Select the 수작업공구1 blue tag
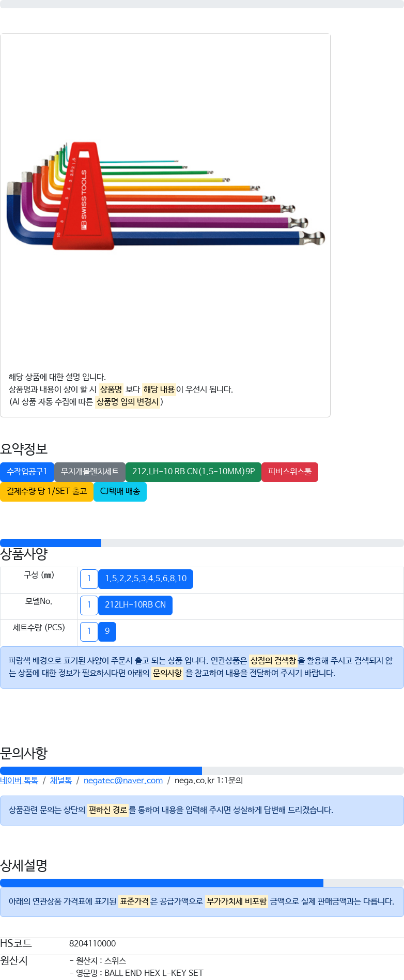The width and height of the screenshot is (404, 980). [27, 472]
